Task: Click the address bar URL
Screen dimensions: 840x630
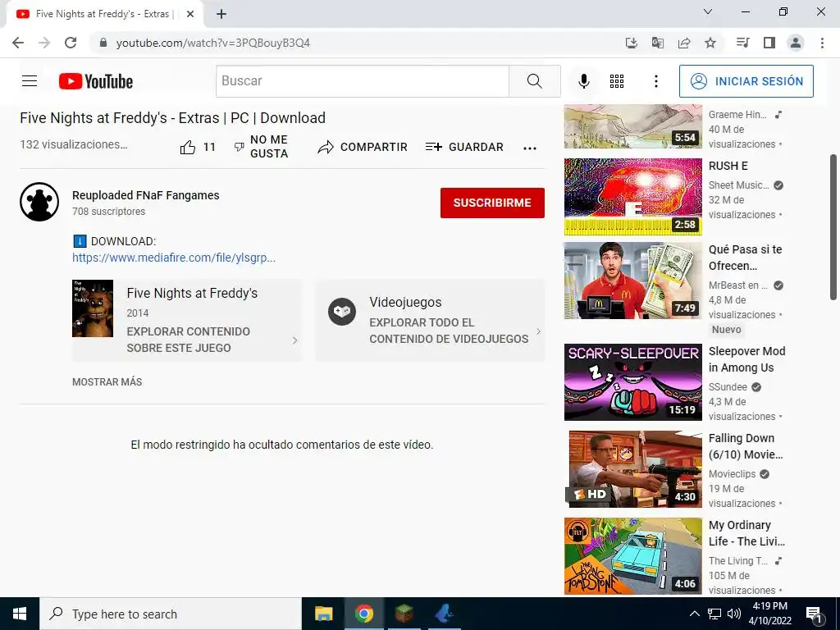Action: click(212, 43)
